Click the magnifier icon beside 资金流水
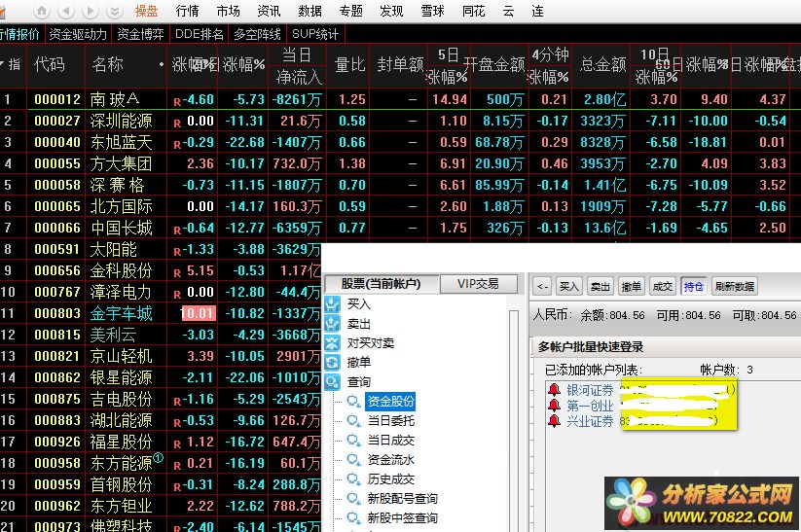Screen dimensions: 801x532 (353, 460)
